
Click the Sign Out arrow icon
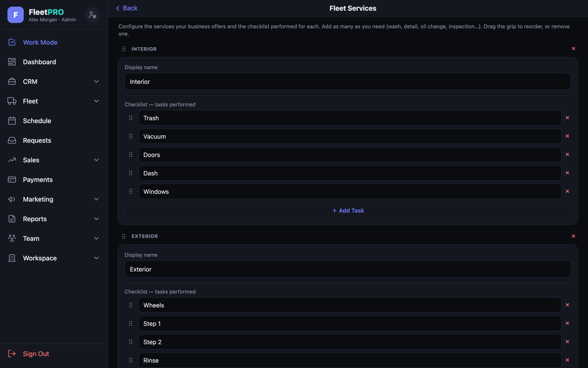click(x=12, y=354)
